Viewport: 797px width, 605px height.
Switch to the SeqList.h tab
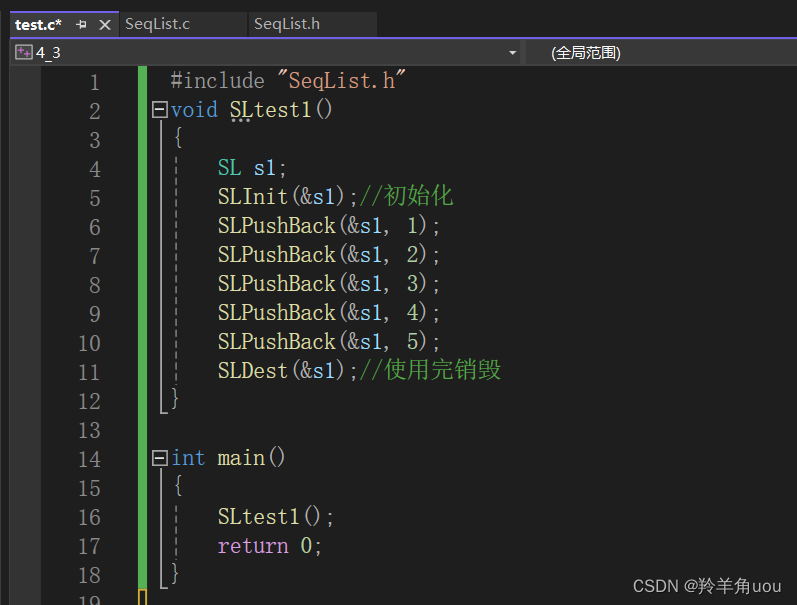click(x=287, y=24)
